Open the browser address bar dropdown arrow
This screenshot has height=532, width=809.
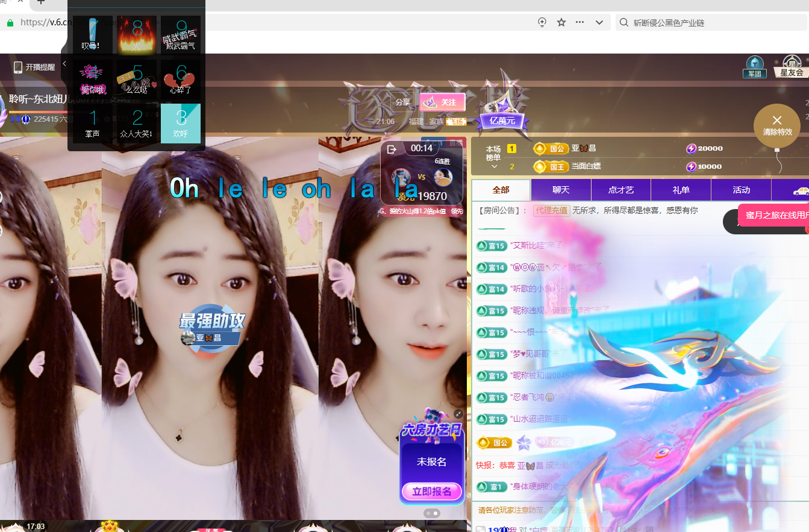(599, 22)
